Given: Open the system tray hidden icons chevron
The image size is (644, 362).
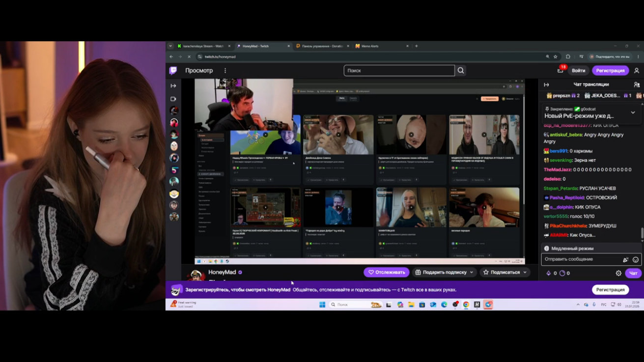Looking at the screenshot, I should point(578,305).
